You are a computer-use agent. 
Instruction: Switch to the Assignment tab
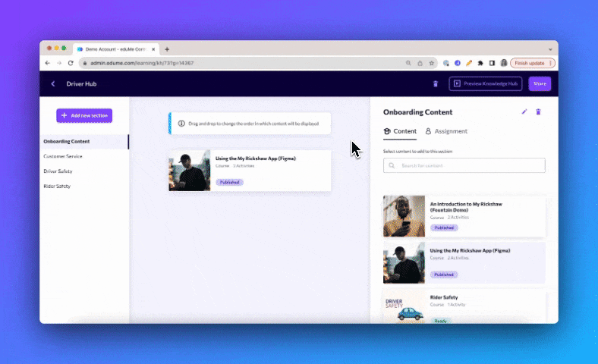pos(446,131)
